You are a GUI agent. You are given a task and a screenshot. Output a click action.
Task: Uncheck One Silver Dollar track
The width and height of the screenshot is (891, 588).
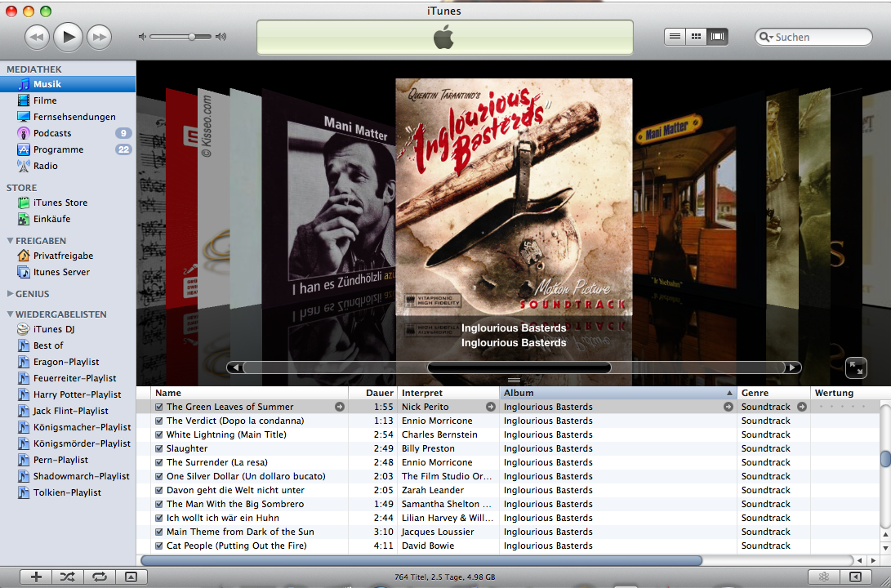pos(159,477)
